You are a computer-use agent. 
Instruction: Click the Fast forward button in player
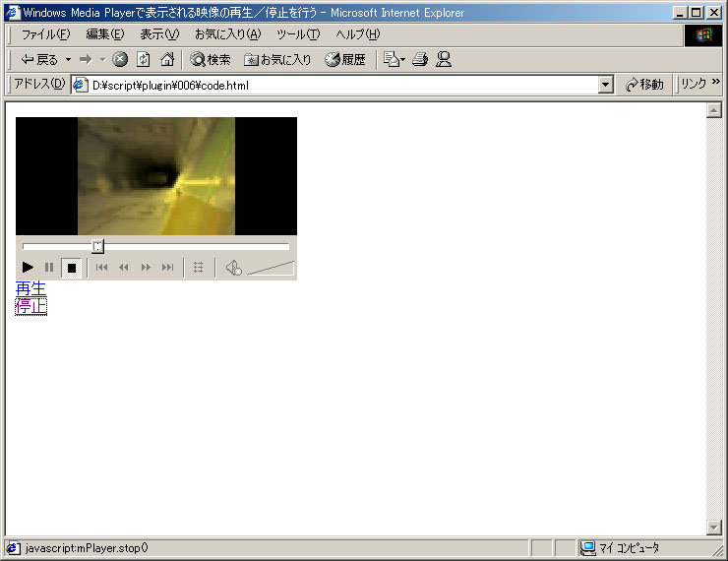[146, 268]
